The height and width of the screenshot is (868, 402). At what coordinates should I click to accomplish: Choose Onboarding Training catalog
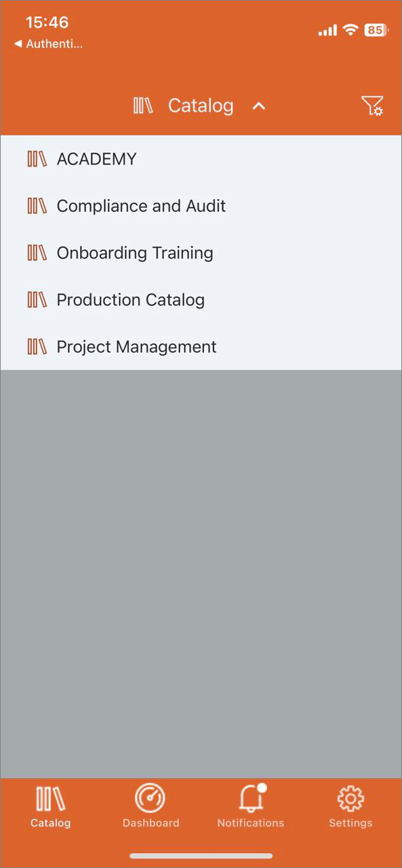[201, 253]
